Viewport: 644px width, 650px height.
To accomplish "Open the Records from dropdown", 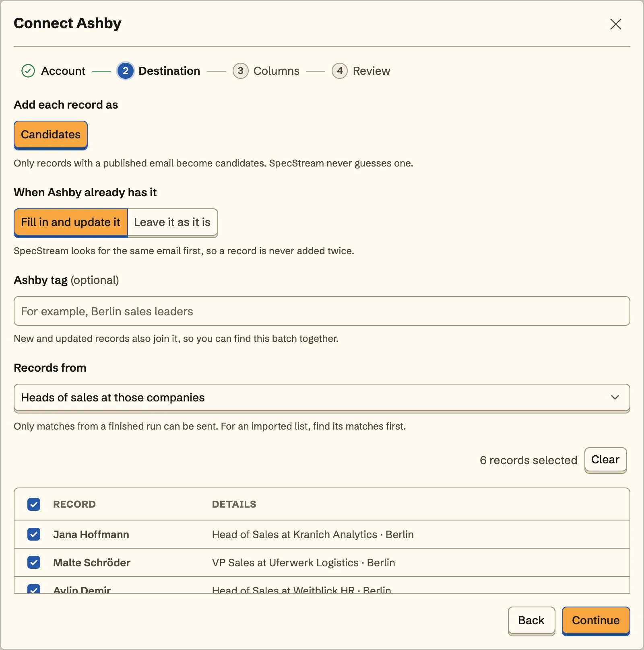I will click(x=322, y=398).
